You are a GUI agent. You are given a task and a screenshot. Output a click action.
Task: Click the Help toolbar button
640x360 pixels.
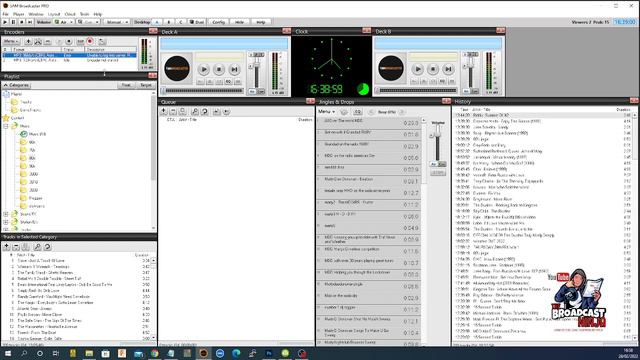[x=261, y=22]
